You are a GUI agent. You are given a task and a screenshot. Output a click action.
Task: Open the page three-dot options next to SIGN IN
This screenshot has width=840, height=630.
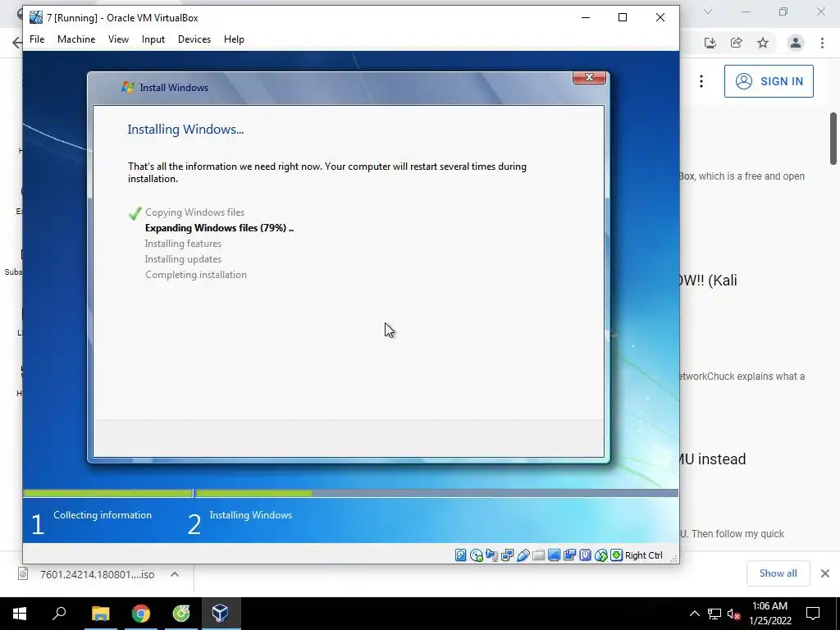pos(701,81)
